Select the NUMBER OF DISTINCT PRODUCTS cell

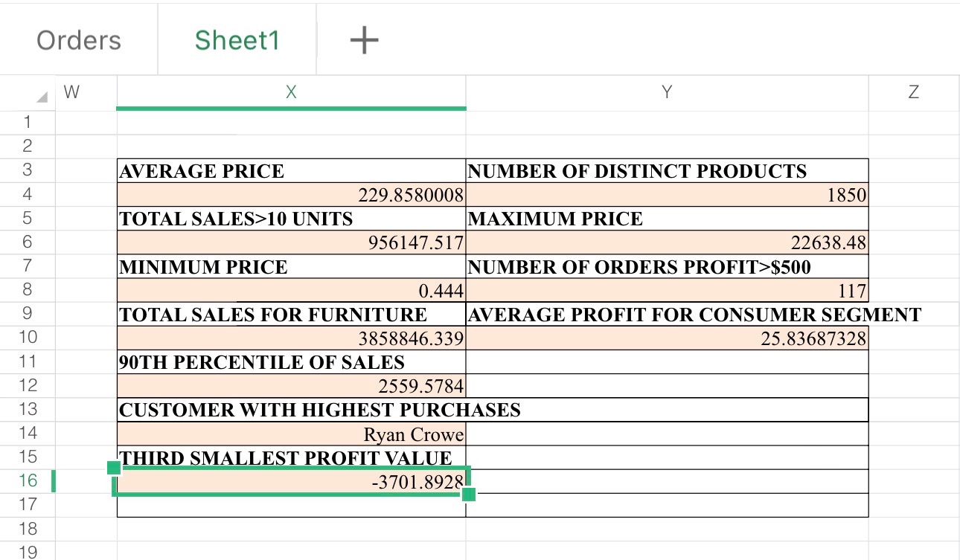pos(667,171)
